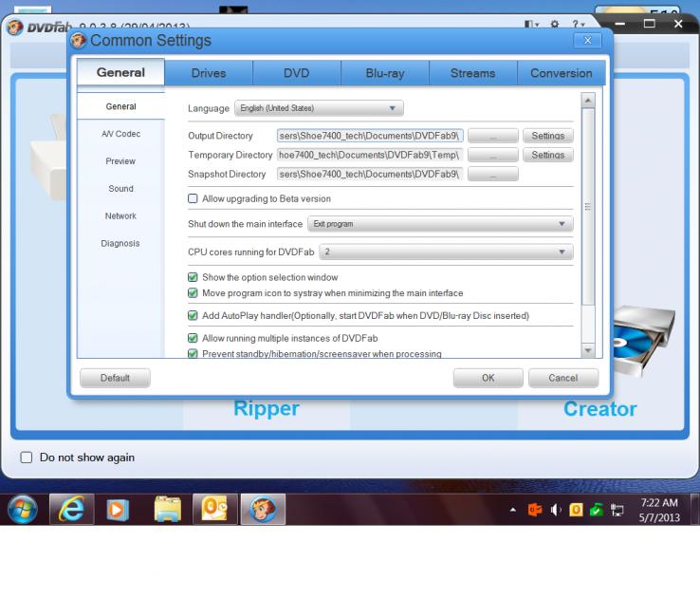This screenshot has width=700, height=598.
Task: Select Diagnosis in the sidebar
Action: tap(120, 243)
